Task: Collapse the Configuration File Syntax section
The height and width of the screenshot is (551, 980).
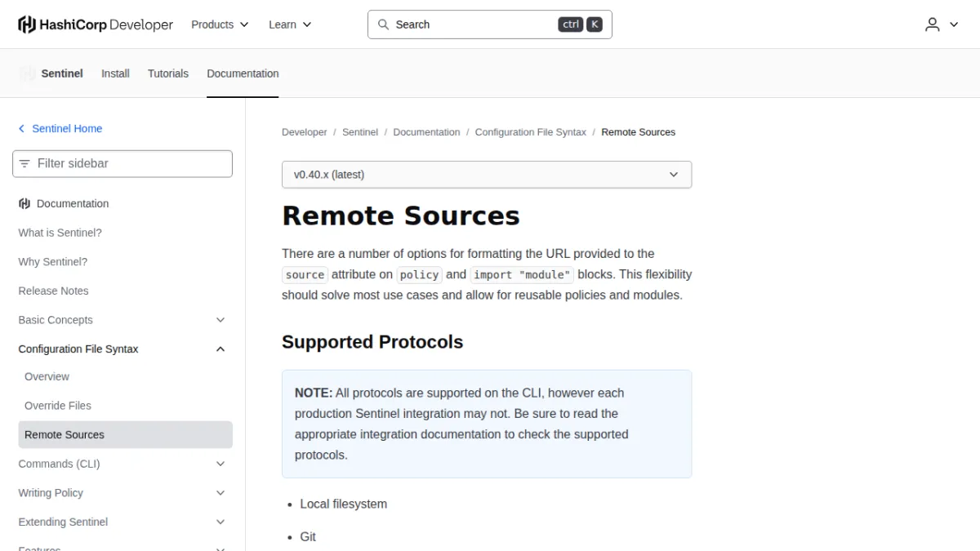Action: click(220, 349)
